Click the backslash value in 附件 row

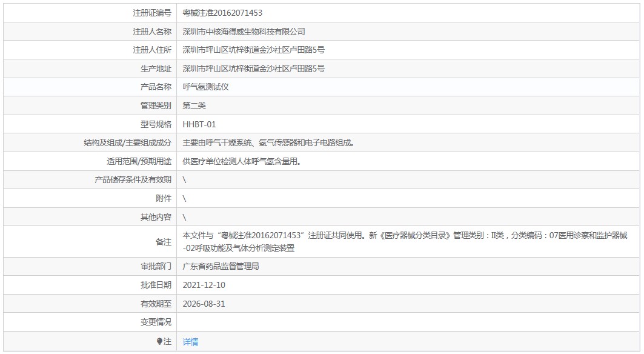[x=184, y=199]
